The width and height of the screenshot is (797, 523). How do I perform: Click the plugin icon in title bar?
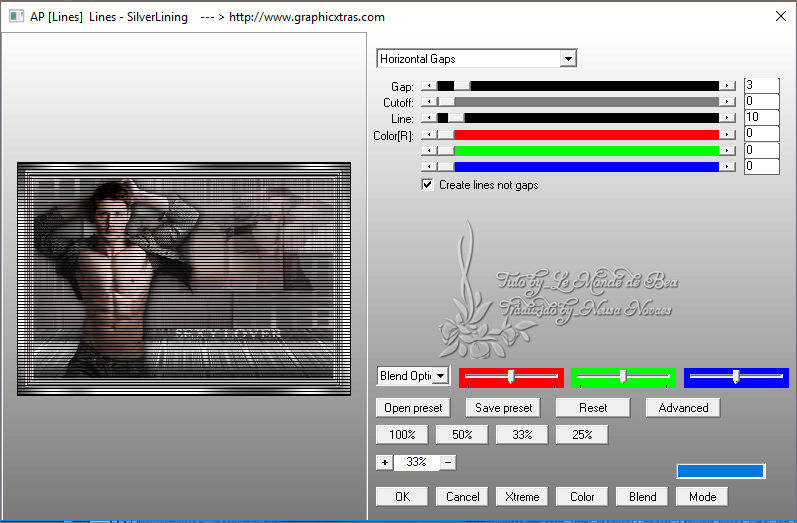click(16, 16)
